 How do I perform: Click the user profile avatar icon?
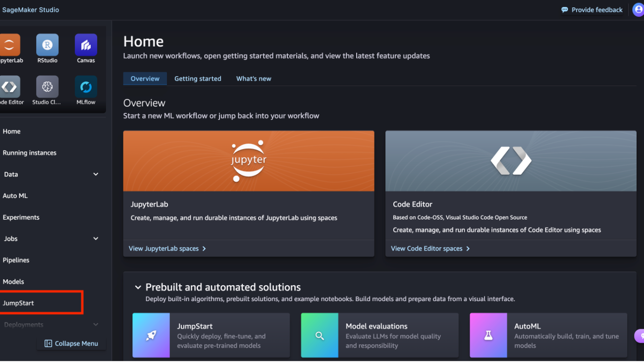coord(638,10)
